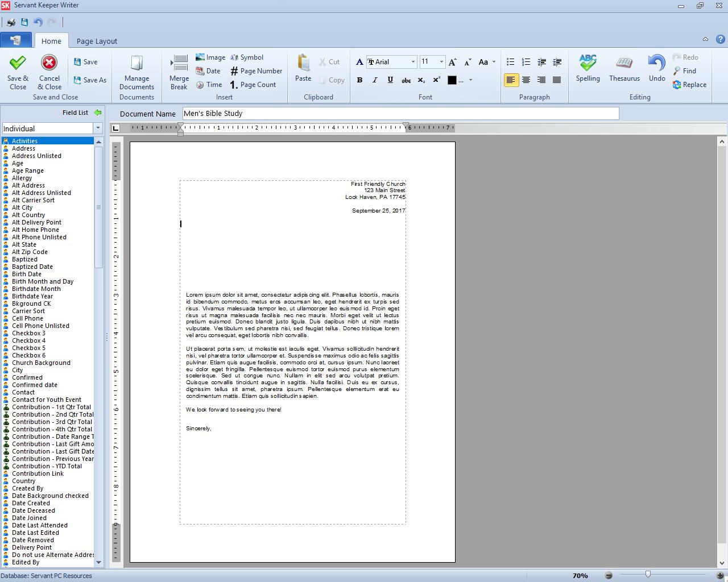The width and height of the screenshot is (728, 582).
Task: Toggle italic formatting
Action: click(375, 80)
